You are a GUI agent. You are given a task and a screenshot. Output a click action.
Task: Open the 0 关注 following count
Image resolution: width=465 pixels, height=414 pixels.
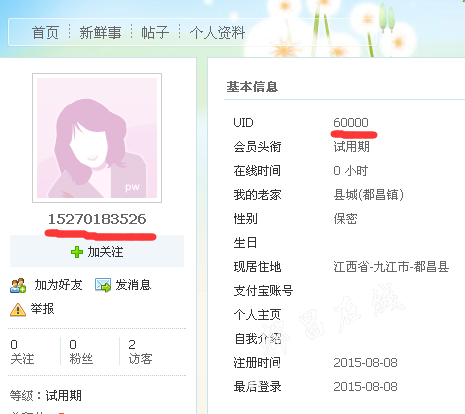[x=22, y=352]
